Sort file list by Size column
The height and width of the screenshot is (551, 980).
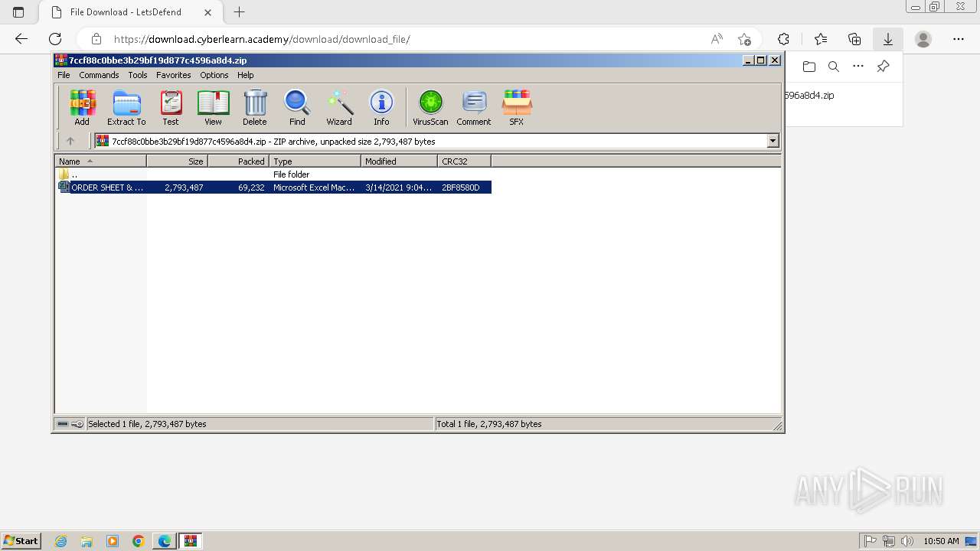[177, 161]
